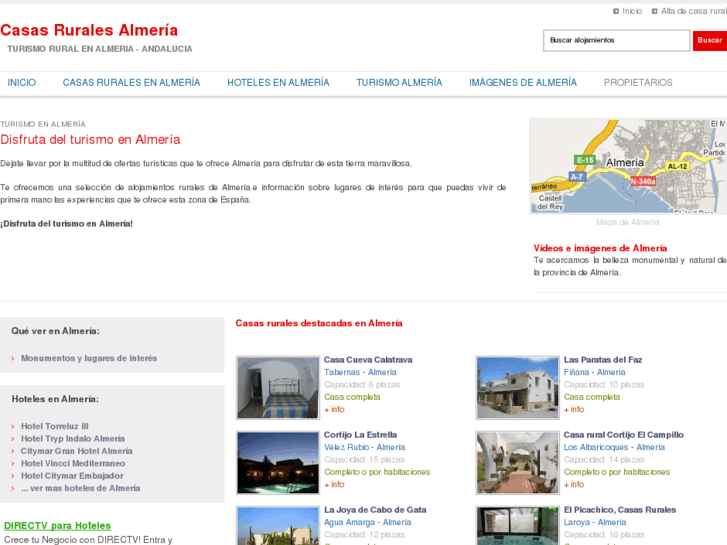Open the Cortijo La Estrella title link
This screenshot has width=727, height=545.
click(360, 435)
